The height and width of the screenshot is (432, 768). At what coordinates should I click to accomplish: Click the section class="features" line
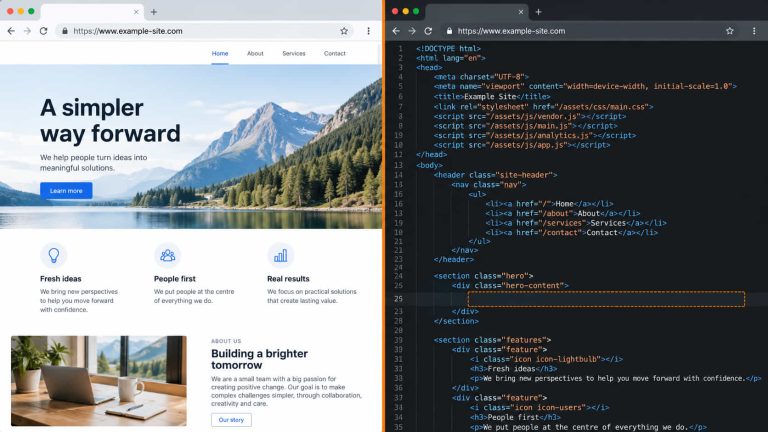click(x=492, y=340)
